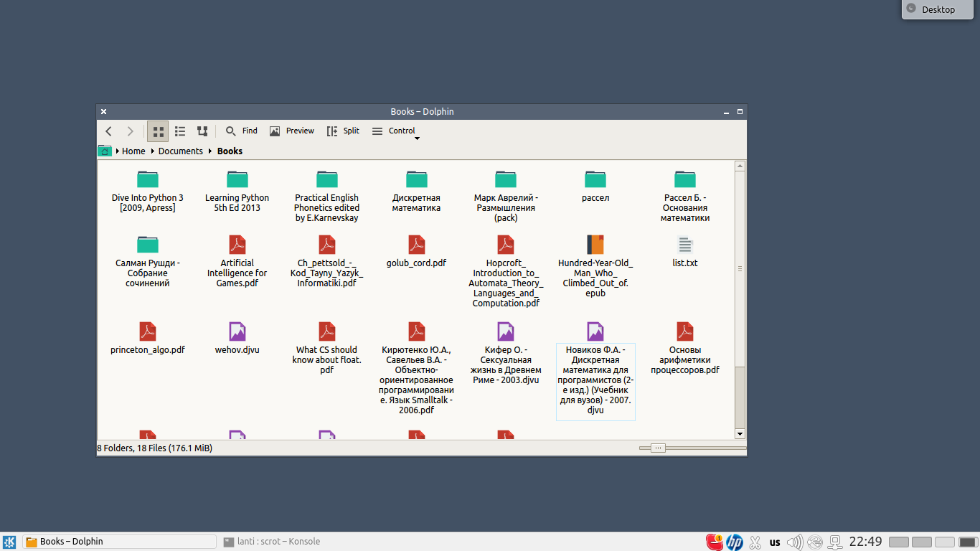Open the volume speaker tray icon
Image resolution: width=980 pixels, height=551 pixels.
pyautogui.click(x=794, y=542)
